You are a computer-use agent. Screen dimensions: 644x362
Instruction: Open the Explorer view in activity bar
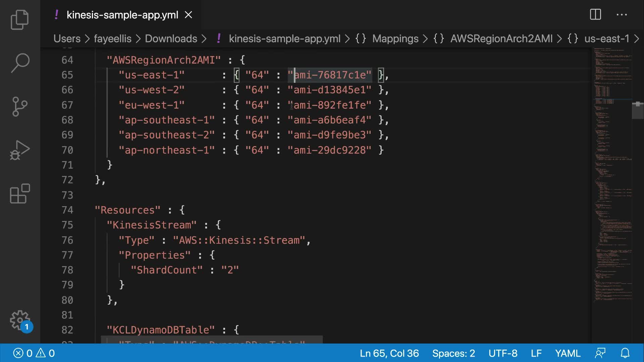tap(20, 19)
